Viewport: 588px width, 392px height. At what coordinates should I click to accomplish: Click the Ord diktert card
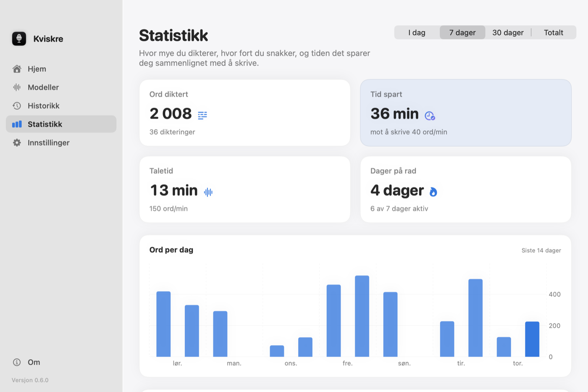click(245, 113)
